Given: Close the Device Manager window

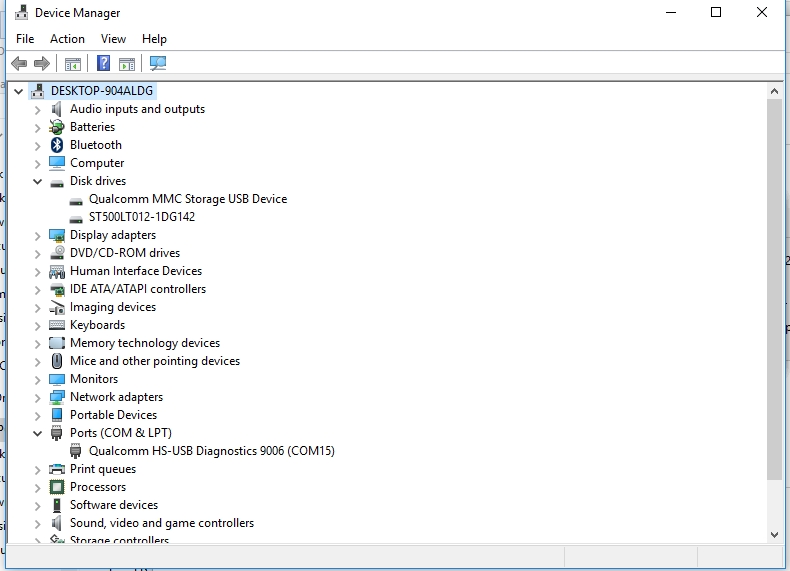Looking at the screenshot, I should (762, 12).
